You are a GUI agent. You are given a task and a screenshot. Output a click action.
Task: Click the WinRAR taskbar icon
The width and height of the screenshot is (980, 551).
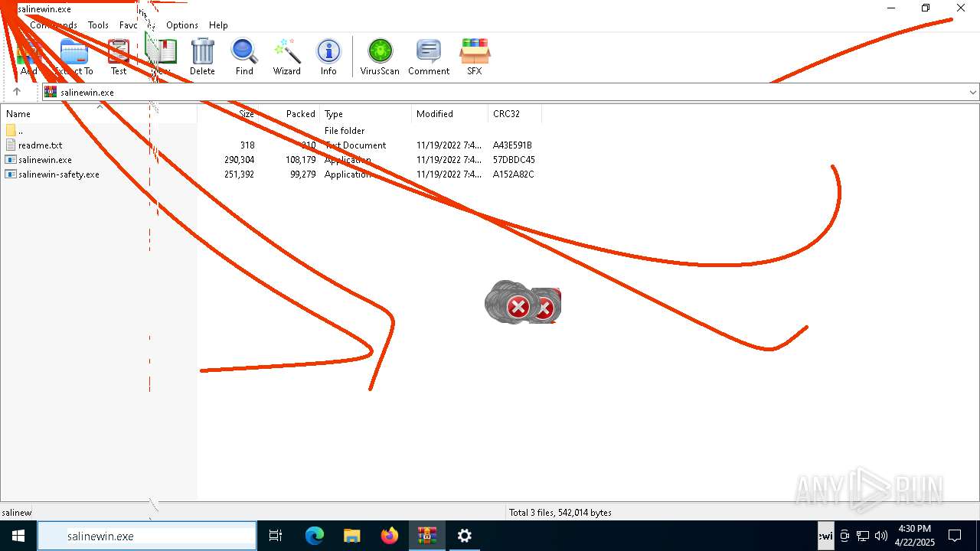point(426,536)
